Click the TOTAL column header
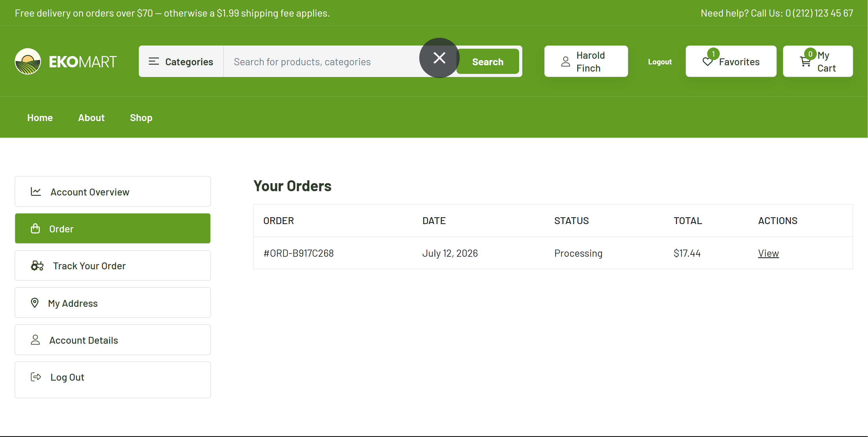Screen dimensions: 868x437 (x=688, y=221)
